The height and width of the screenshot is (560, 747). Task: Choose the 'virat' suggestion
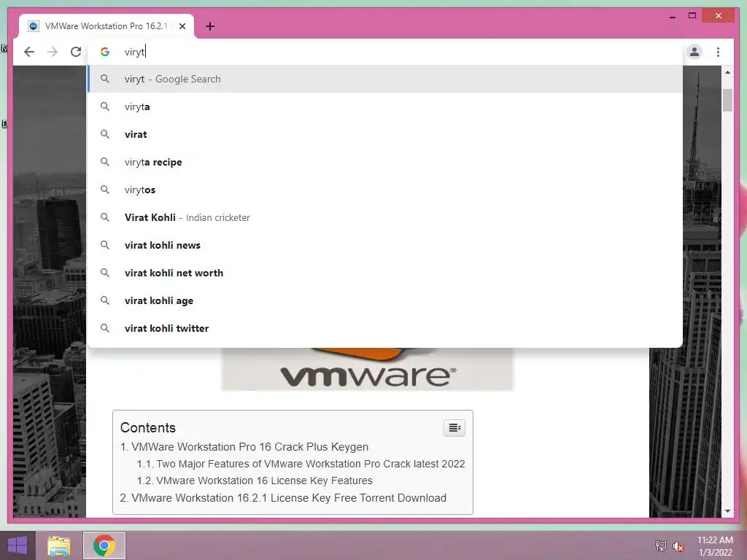pyautogui.click(x=385, y=134)
